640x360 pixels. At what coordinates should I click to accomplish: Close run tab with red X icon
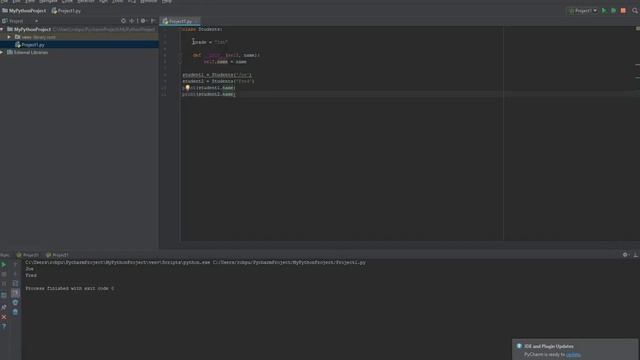pos(4,317)
